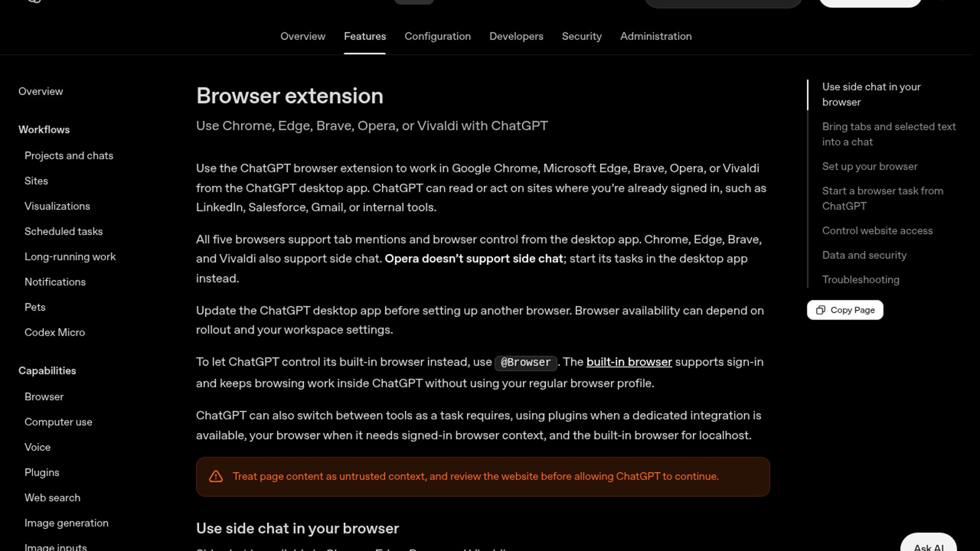Click the copy icon in Copy Page button

pos(820,310)
